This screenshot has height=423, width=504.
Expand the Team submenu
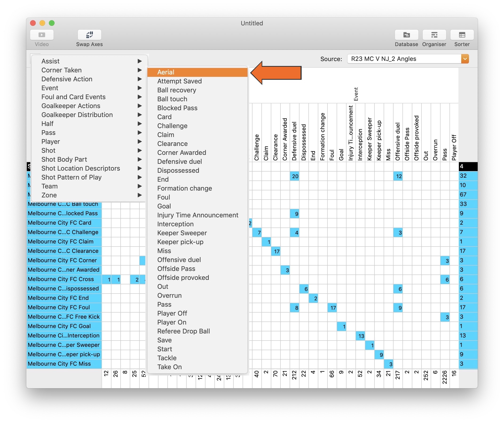[140, 186]
